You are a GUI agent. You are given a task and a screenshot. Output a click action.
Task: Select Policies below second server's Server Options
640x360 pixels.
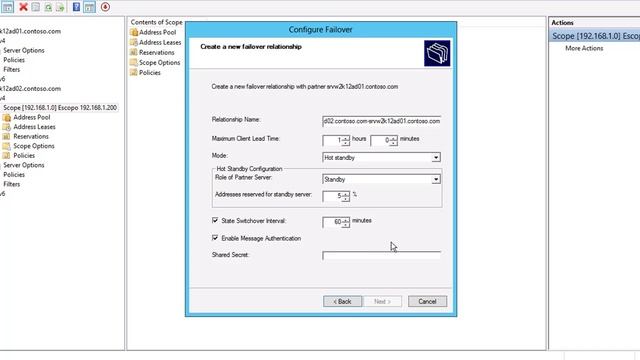[x=14, y=175]
